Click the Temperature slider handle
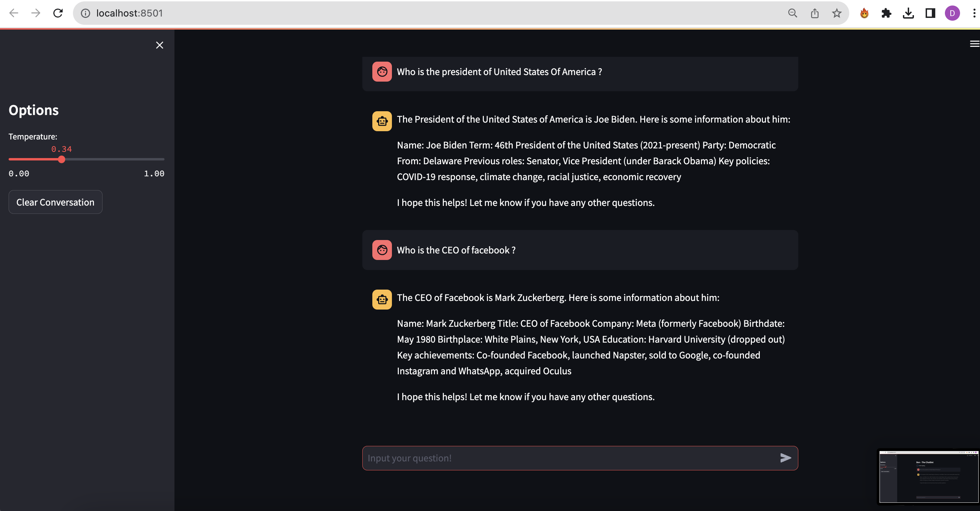 point(62,159)
